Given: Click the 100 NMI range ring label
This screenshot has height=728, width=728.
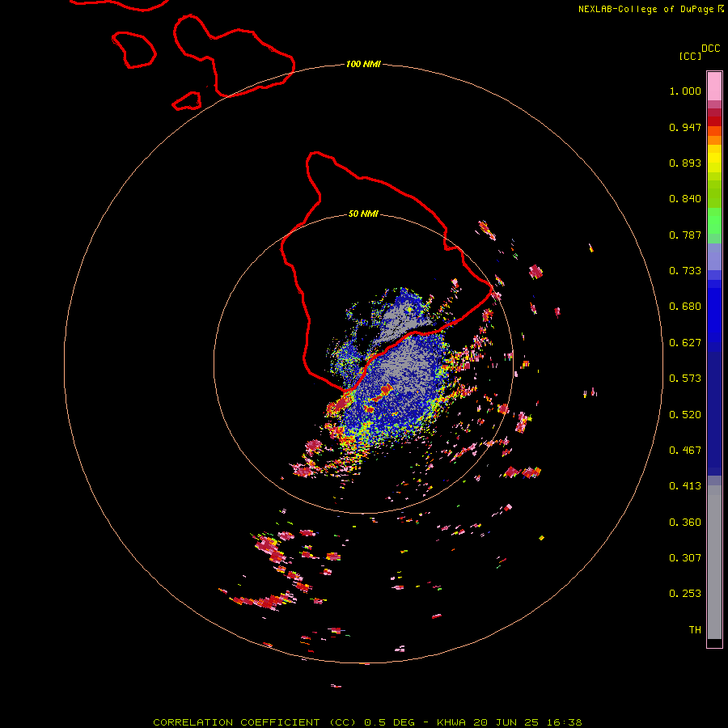Looking at the screenshot, I should pyautogui.click(x=363, y=64).
